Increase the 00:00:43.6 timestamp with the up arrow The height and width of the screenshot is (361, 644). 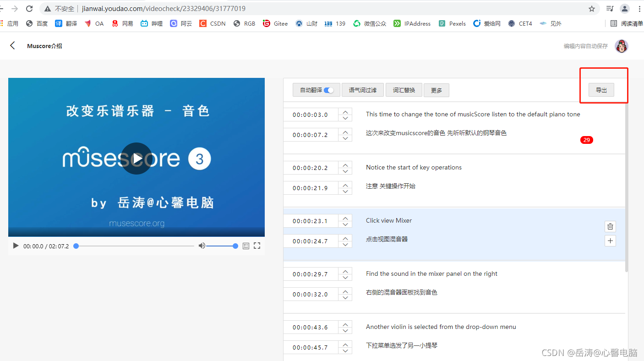[x=345, y=324]
